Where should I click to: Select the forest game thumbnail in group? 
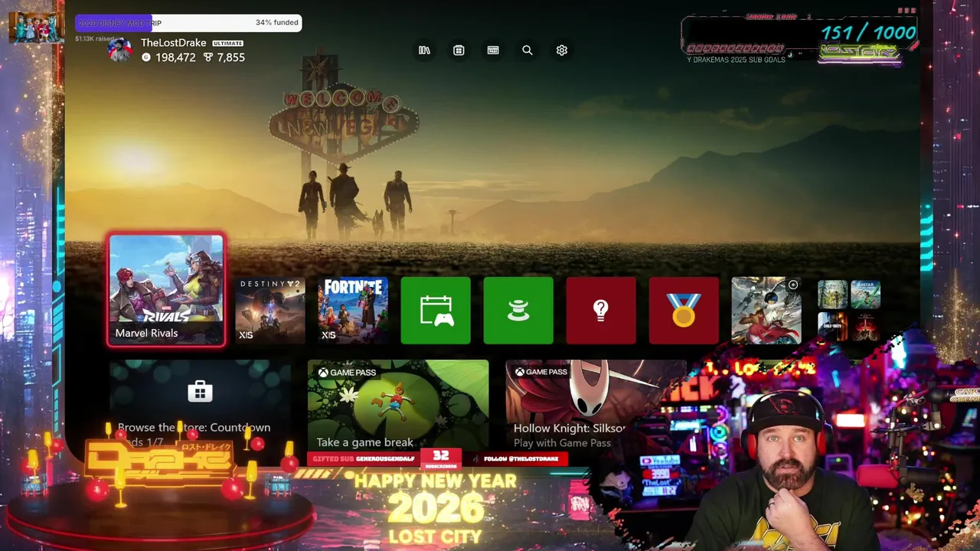point(833,295)
